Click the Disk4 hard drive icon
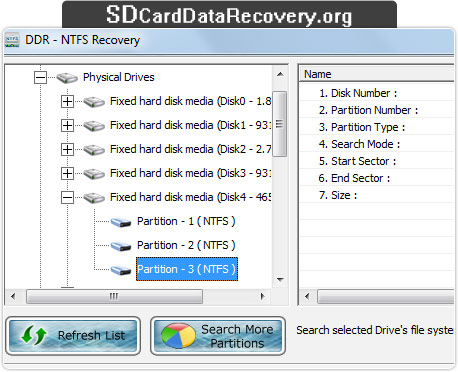458x372 pixels. click(x=94, y=198)
